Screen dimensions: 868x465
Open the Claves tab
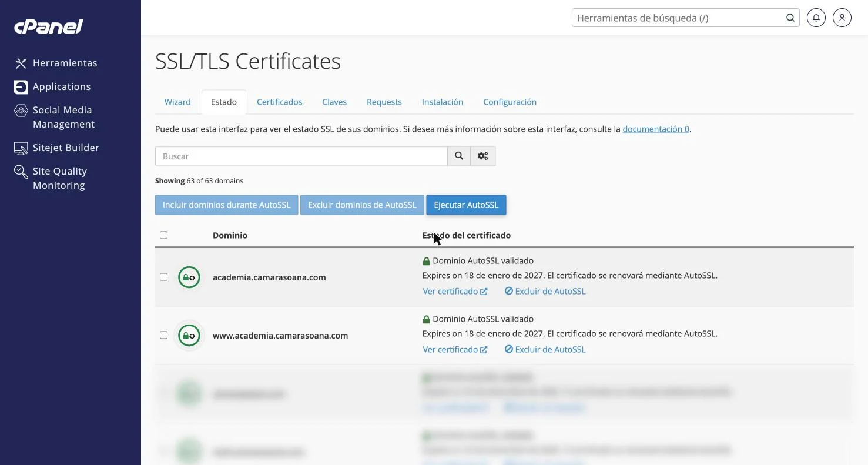point(334,102)
